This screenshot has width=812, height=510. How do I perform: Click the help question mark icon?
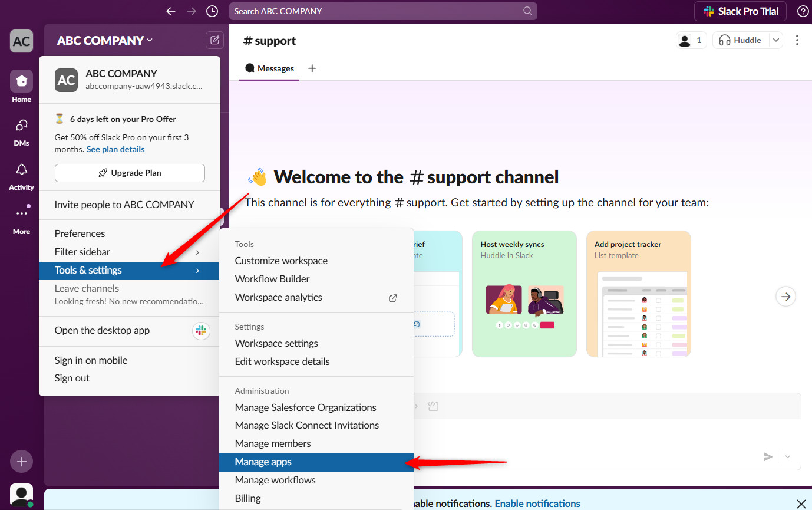[x=803, y=11]
